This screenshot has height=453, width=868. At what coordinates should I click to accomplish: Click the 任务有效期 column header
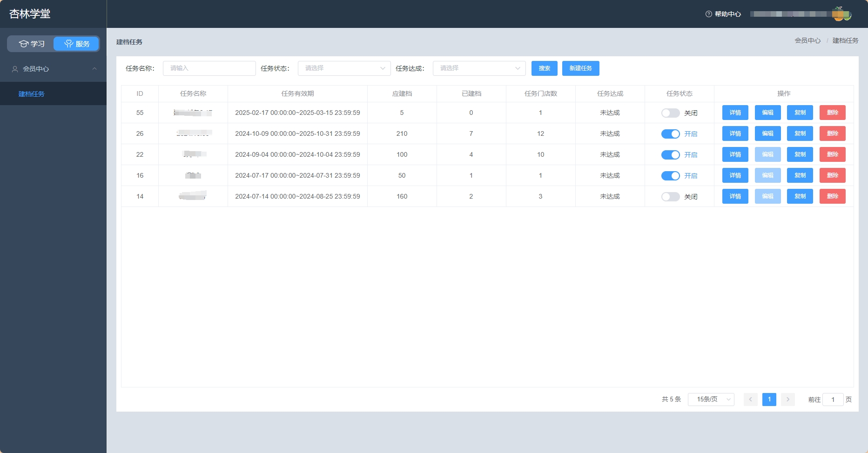pos(297,93)
